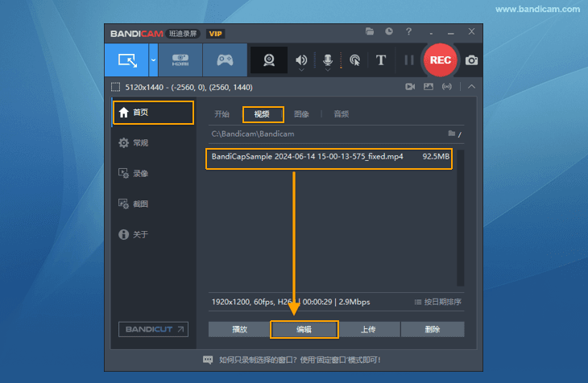
Task: Click the image status icon
Action: coord(429,87)
